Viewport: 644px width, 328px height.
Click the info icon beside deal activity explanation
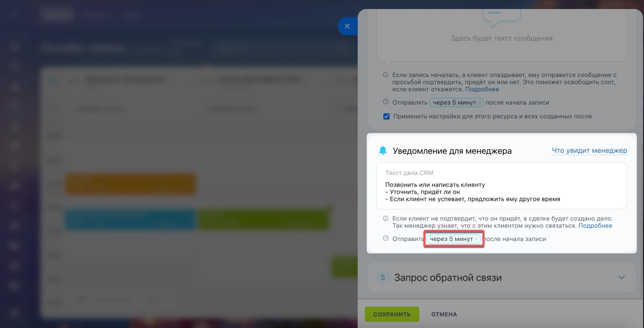pyautogui.click(x=386, y=219)
